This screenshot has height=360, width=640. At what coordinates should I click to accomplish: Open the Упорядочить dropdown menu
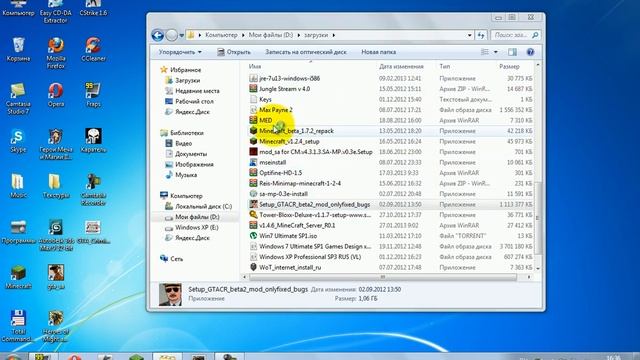tap(180, 52)
